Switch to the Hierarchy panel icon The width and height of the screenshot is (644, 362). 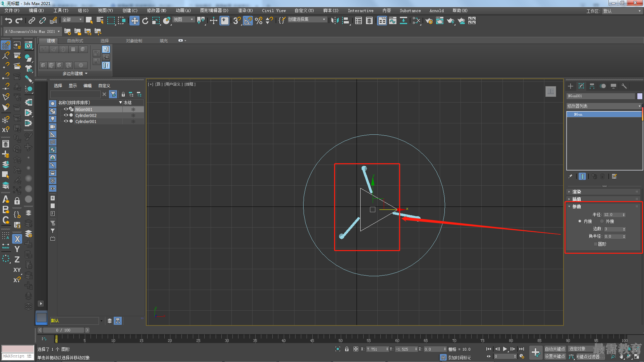[x=592, y=86]
